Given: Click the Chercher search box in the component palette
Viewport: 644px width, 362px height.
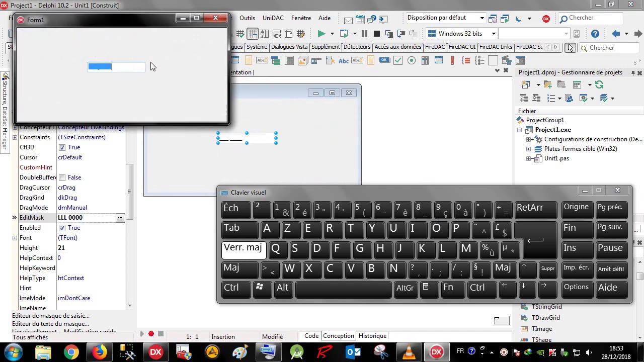Looking at the screenshot, I should pyautogui.click(x=609, y=48).
